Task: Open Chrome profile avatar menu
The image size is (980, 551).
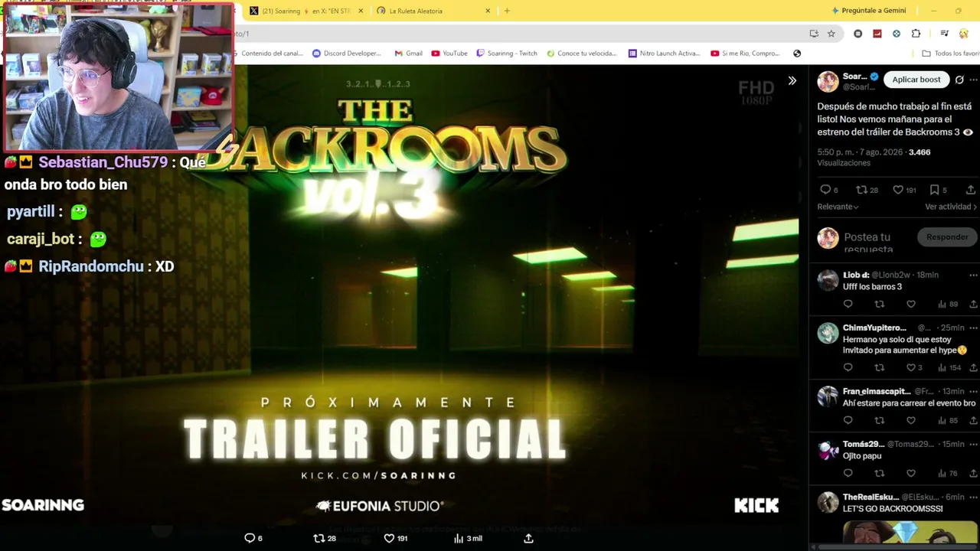Action: pyautogui.click(x=964, y=34)
